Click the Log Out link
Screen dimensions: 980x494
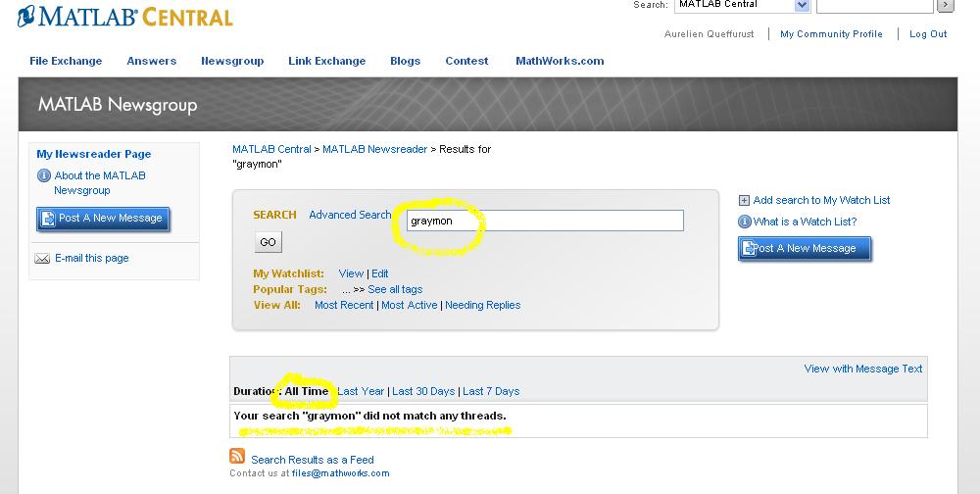point(928,34)
